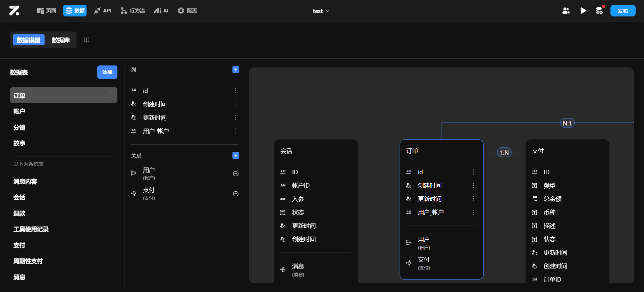Select the 故事 table
Viewport: 644px width, 292px height.
coord(64,143)
